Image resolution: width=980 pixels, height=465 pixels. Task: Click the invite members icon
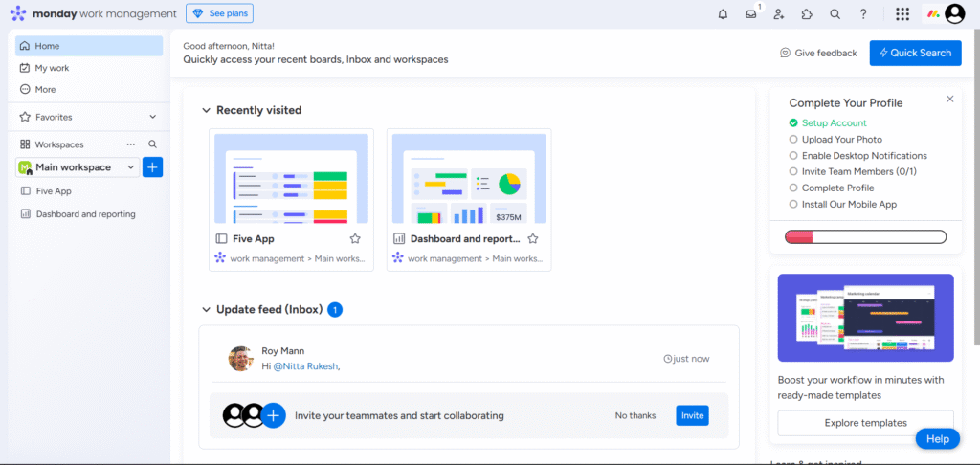coord(779,14)
